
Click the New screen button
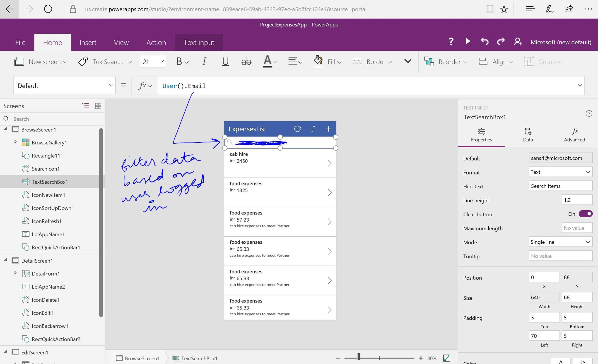point(41,62)
